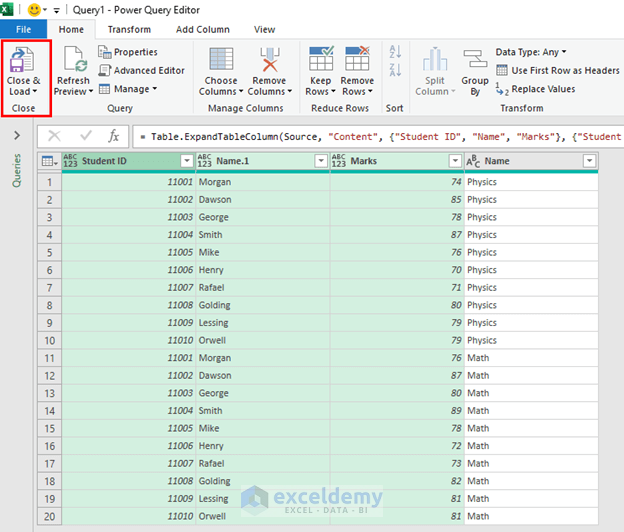Click Rafael in row 17
624x532 pixels.
[263, 464]
